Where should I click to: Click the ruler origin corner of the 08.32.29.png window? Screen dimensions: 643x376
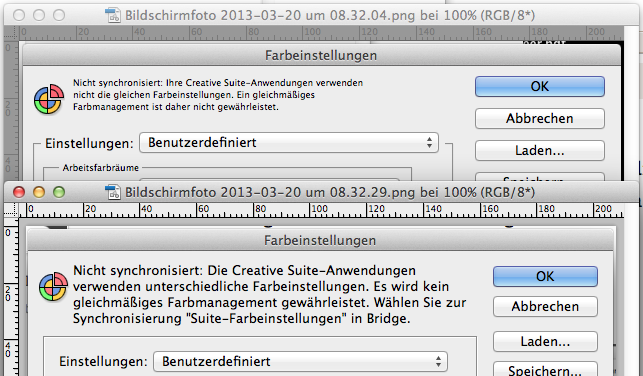[11, 210]
